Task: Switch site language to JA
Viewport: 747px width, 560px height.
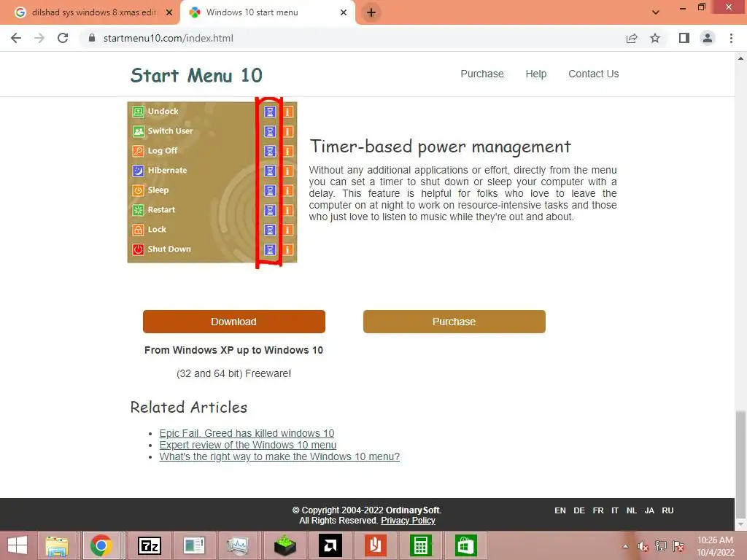Action: pos(649,510)
